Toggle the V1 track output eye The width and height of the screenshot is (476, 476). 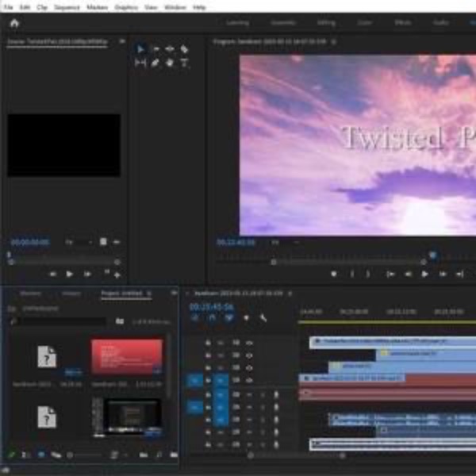click(249, 380)
